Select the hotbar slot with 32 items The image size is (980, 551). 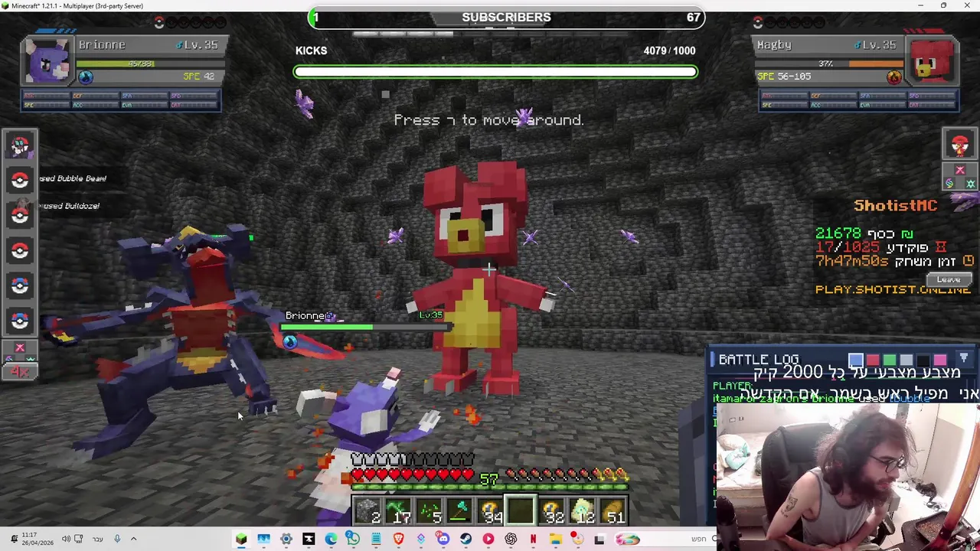tap(551, 510)
